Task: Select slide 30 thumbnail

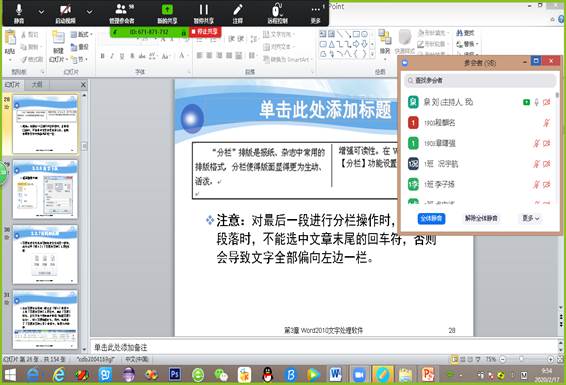Action: click(x=45, y=254)
